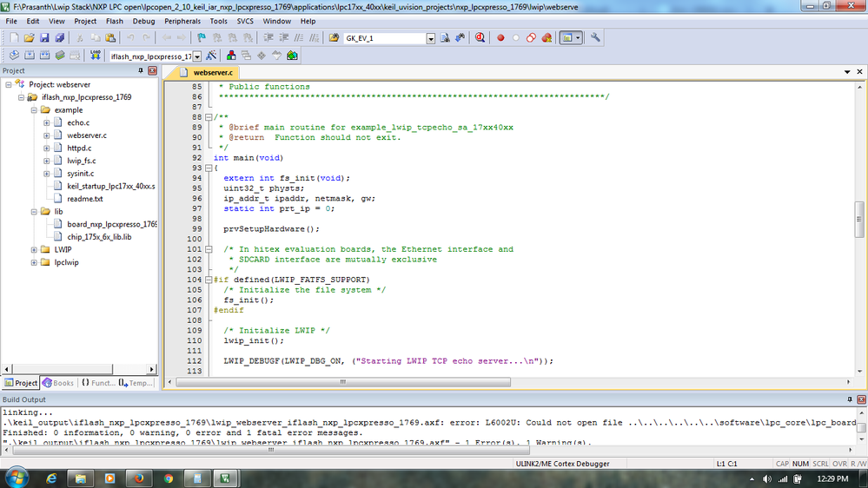
Task: Switch to the Functions tab
Action: tap(98, 383)
